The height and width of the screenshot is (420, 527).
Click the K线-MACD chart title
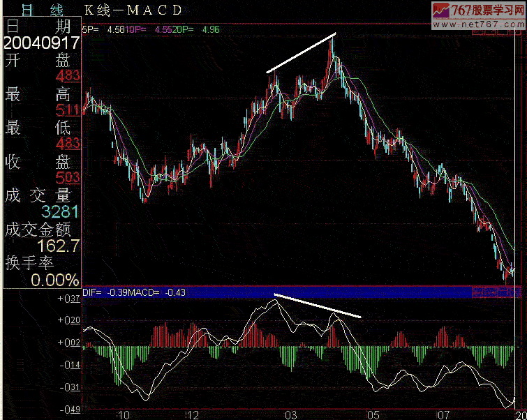[133, 10]
